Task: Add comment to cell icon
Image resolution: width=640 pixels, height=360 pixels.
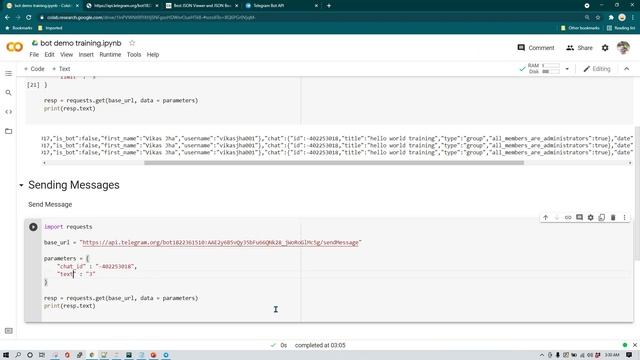Action: tap(579, 218)
